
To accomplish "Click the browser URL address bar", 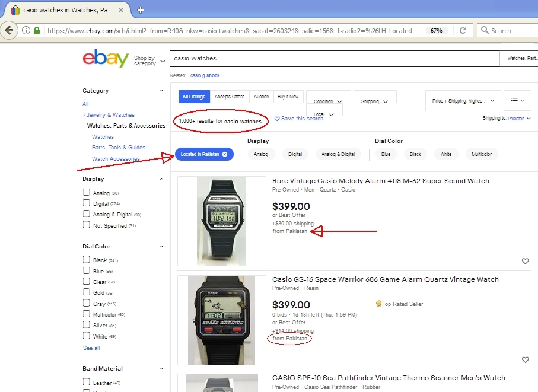I will (230, 31).
